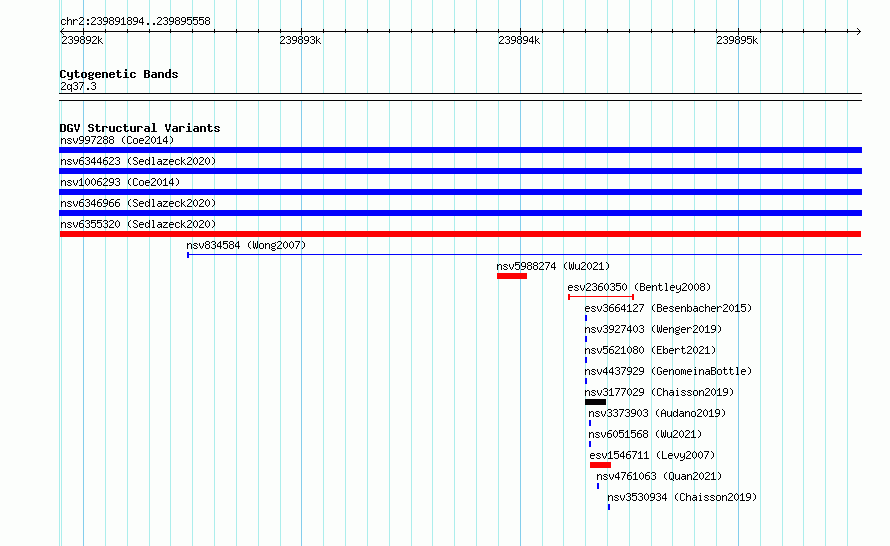Select the red esv2360350 bracketed interval

pyautogui.click(x=601, y=297)
